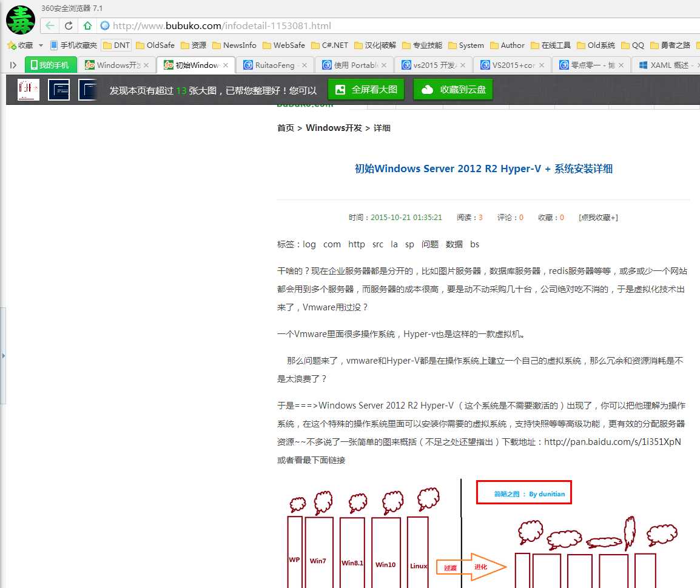Open the Author bookmark folder
Image resolution: width=700 pixels, height=588 pixels.
pos(507,45)
